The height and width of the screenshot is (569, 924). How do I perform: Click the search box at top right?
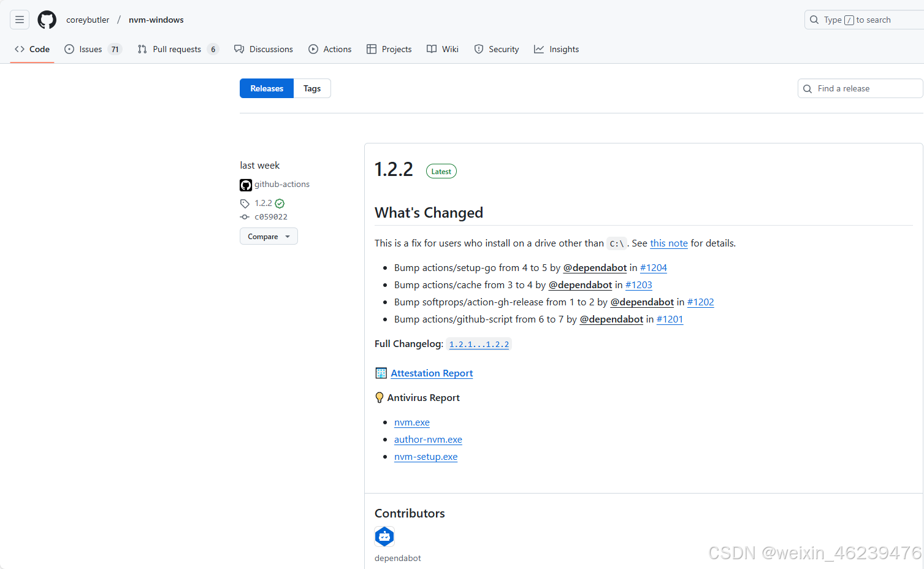864,20
